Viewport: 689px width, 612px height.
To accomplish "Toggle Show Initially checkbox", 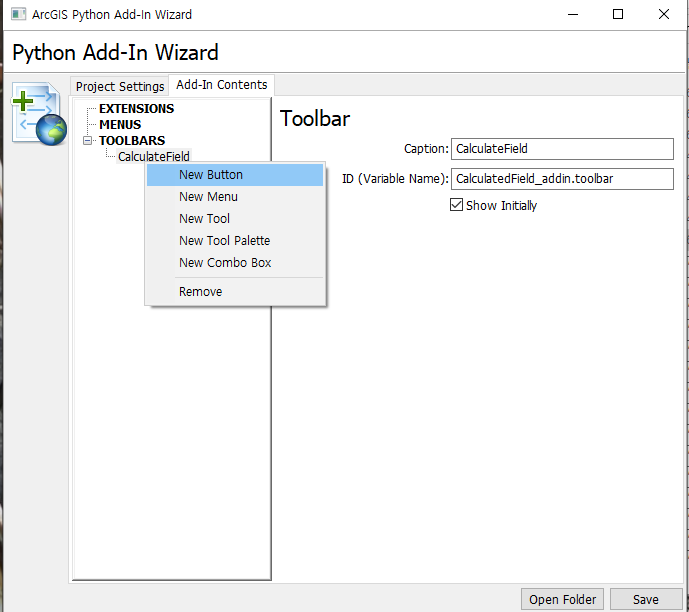I will [456, 205].
